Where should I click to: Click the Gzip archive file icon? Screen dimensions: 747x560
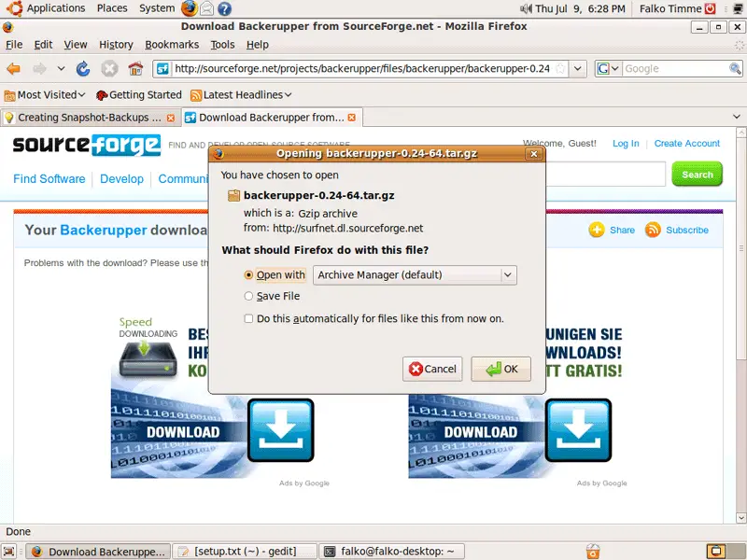click(x=233, y=196)
